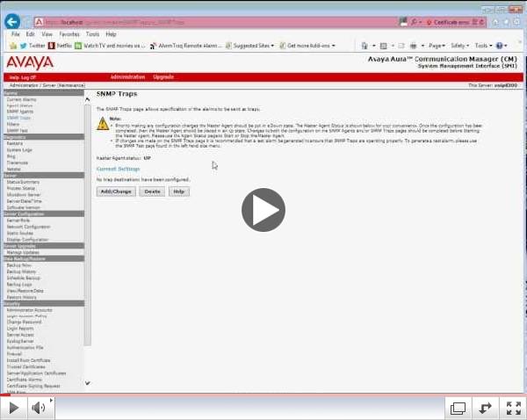Click the share arrow icon in the player bar
Viewport: 527px width, 420px height.
pyautogui.click(x=485, y=409)
